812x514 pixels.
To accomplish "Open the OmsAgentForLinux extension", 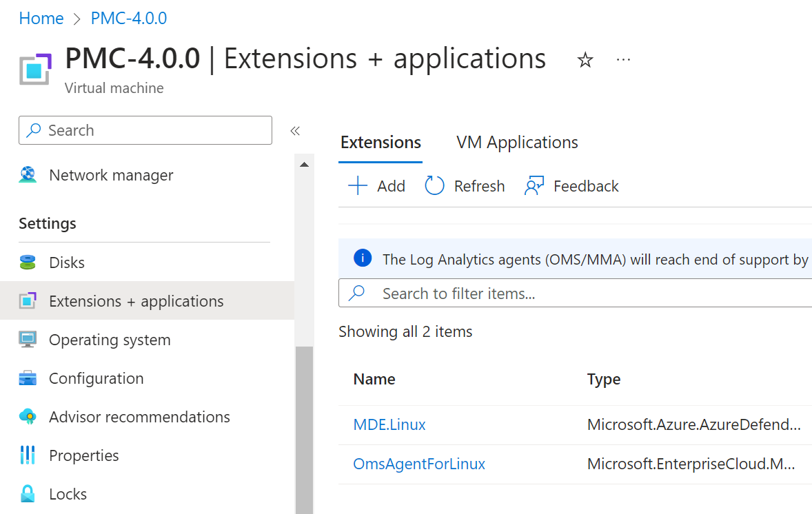I will click(419, 464).
